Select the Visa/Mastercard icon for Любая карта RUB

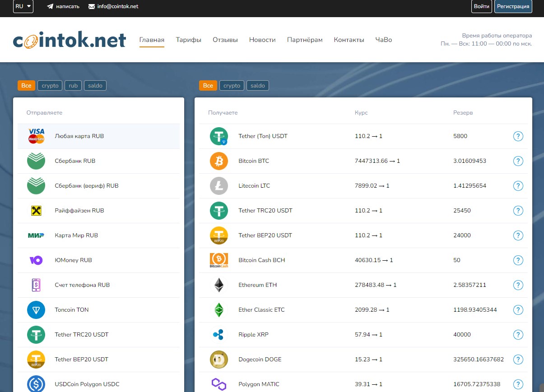(x=36, y=136)
